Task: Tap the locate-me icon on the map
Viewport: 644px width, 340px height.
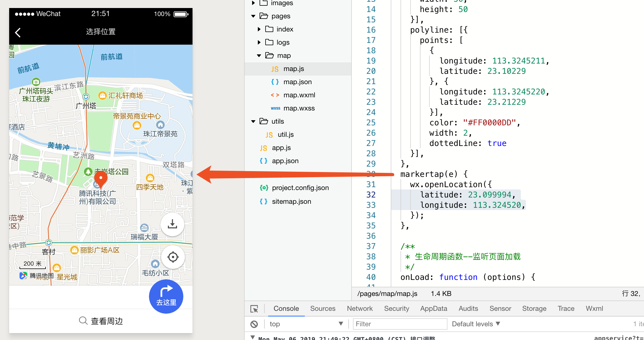Action: tap(173, 257)
